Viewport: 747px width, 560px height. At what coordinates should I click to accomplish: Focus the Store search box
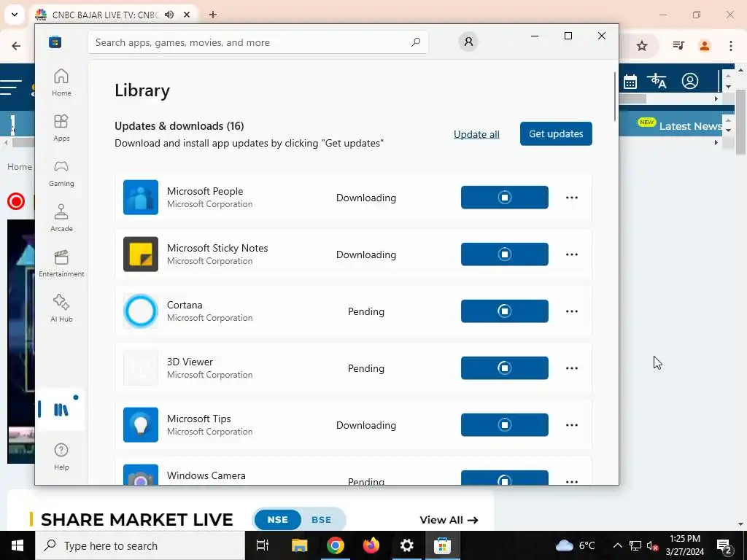tap(258, 42)
